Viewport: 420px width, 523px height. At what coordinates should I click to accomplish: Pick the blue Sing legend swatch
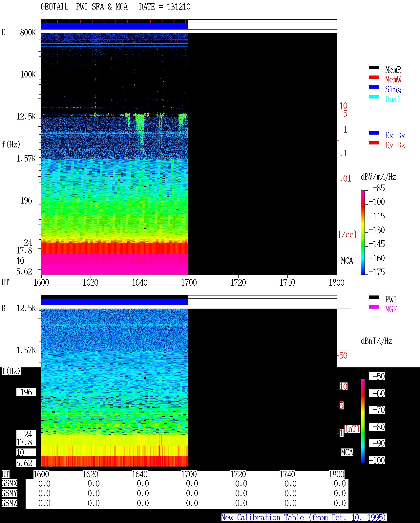[374, 87]
